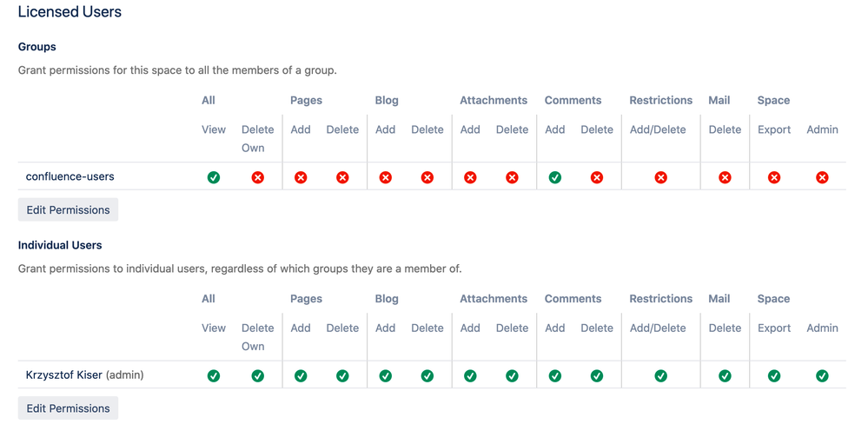Click Attachments column header in Groups table

coord(494,100)
